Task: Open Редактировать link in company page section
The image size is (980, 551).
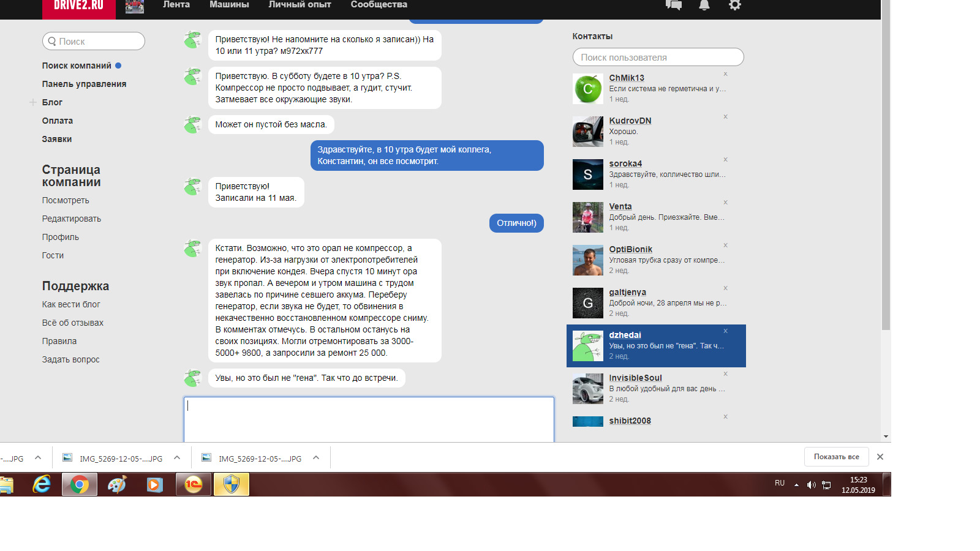Action: point(71,219)
